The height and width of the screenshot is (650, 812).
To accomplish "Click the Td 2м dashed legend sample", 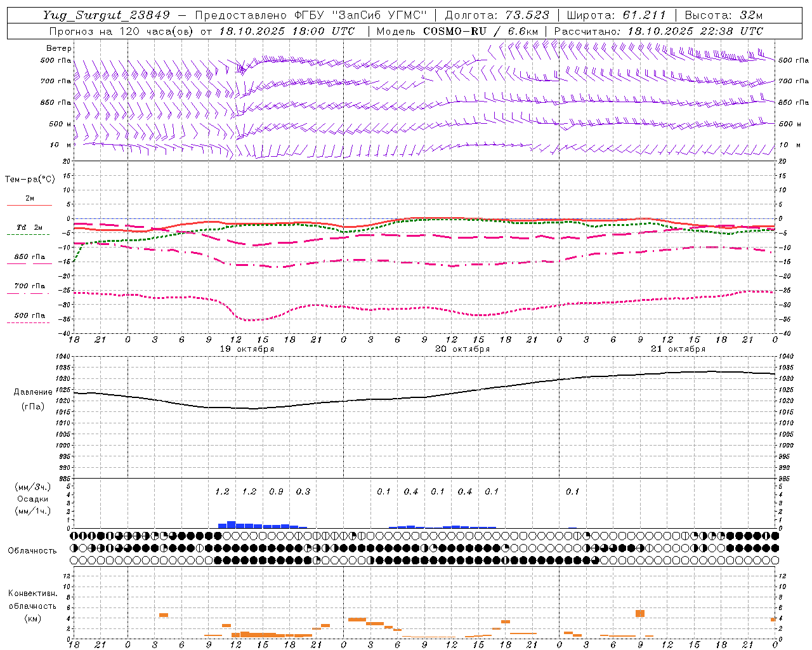I will [x=28, y=234].
